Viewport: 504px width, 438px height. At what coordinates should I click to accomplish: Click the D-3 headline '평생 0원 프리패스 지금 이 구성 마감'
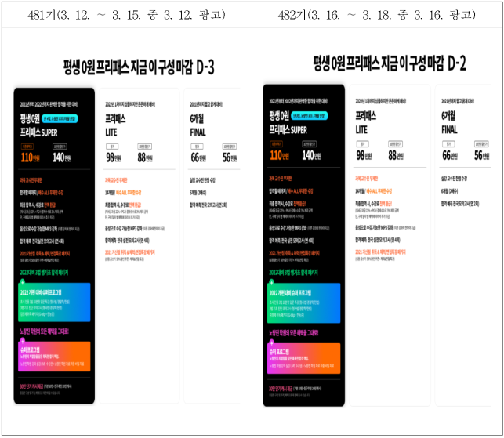tap(128, 67)
